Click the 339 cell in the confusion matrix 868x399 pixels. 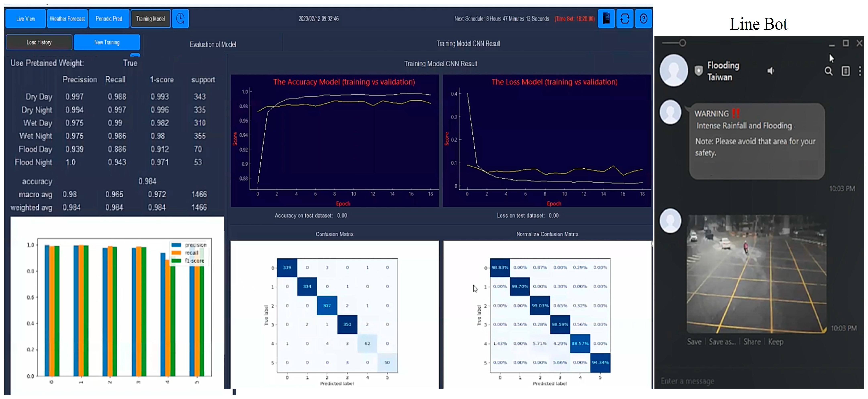click(x=287, y=268)
